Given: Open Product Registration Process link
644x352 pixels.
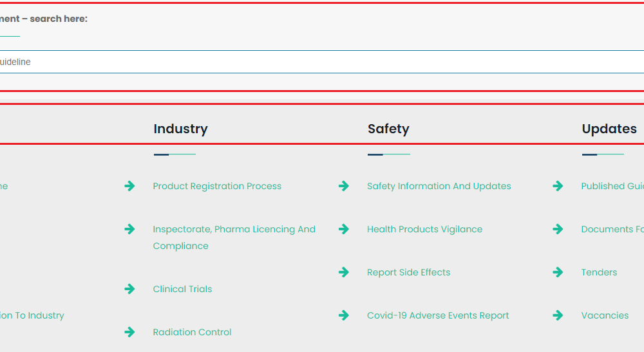Looking at the screenshot, I should (x=217, y=186).
